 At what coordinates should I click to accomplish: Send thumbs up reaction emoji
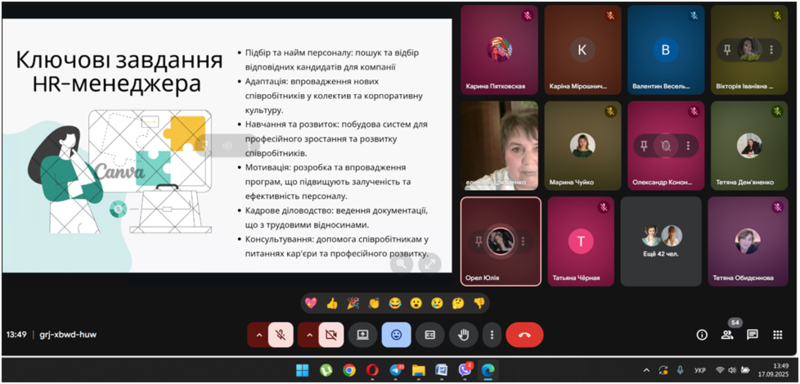point(332,303)
